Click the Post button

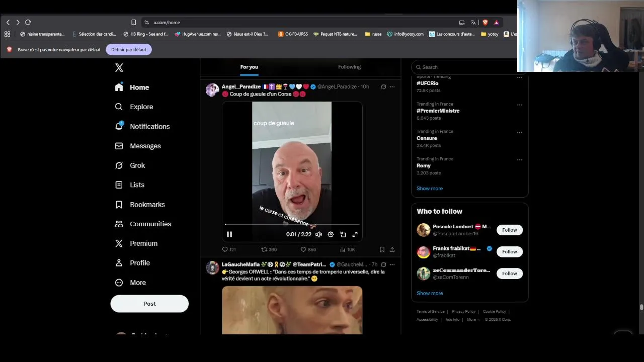(x=149, y=304)
